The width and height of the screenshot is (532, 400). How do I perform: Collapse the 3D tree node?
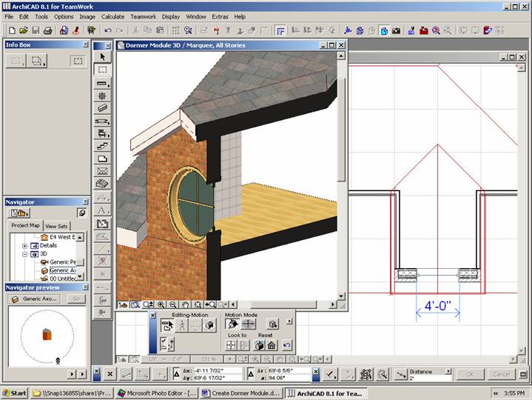24,254
